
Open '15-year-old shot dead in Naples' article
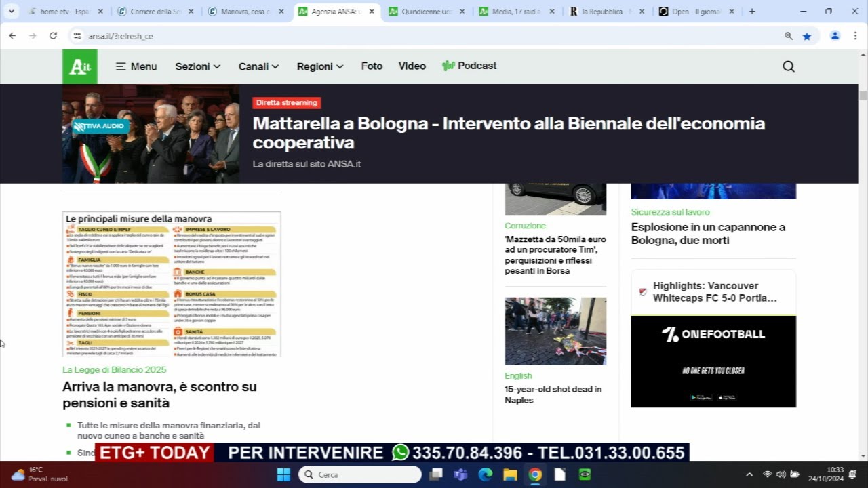coord(553,394)
